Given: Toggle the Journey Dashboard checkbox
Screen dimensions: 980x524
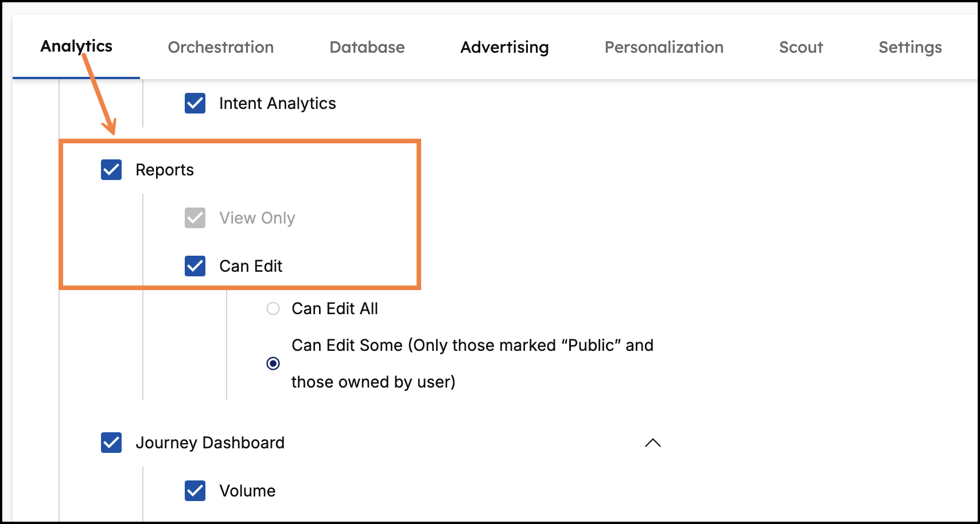Looking at the screenshot, I should [111, 443].
